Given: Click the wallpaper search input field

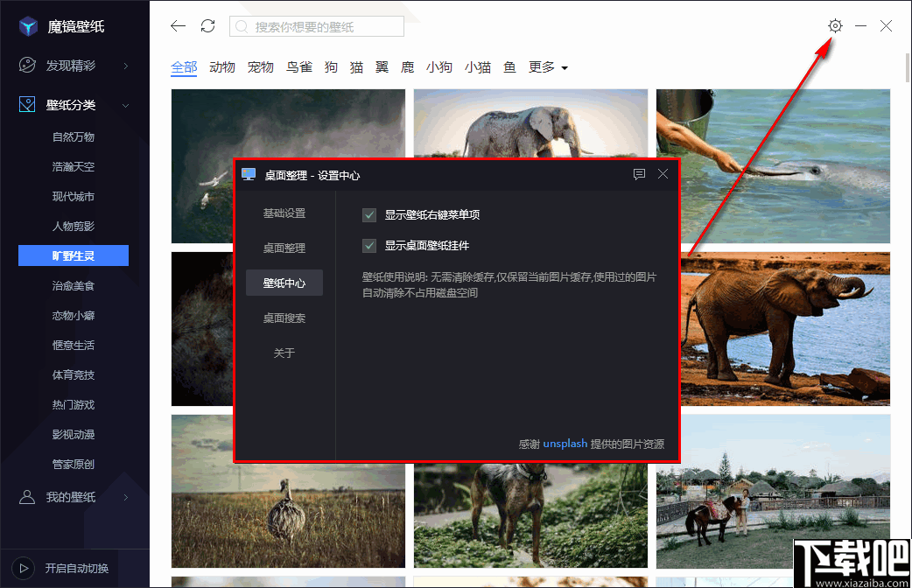Looking at the screenshot, I should (317, 26).
